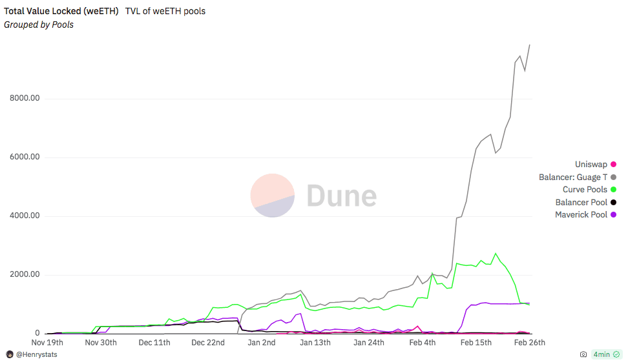Toggle the Maverick Pool series label
This screenshot has width=628, height=364.
tap(581, 215)
